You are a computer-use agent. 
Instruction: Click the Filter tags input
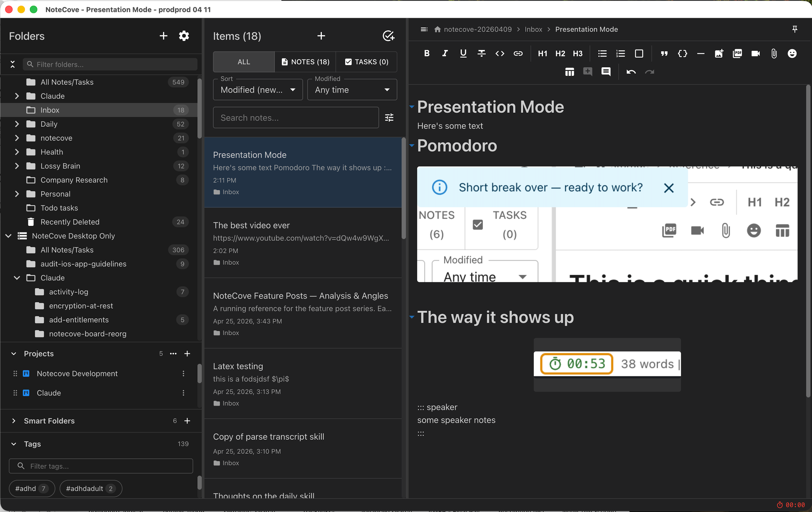click(101, 466)
